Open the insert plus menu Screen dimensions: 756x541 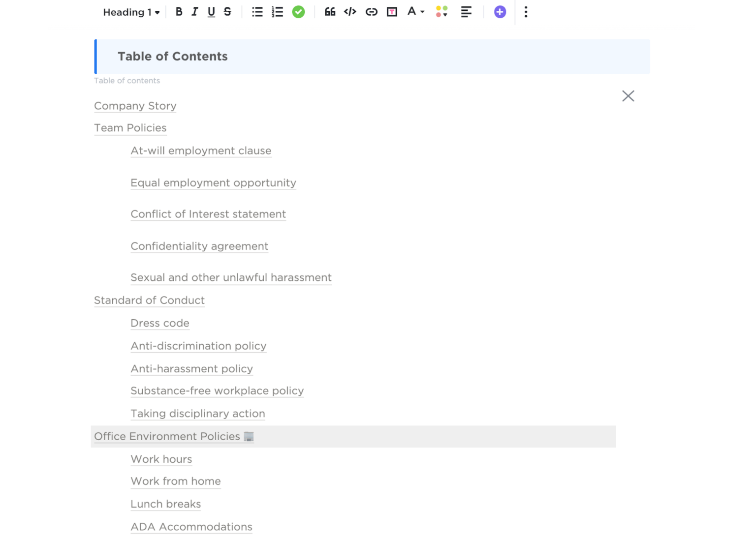coord(500,12)
